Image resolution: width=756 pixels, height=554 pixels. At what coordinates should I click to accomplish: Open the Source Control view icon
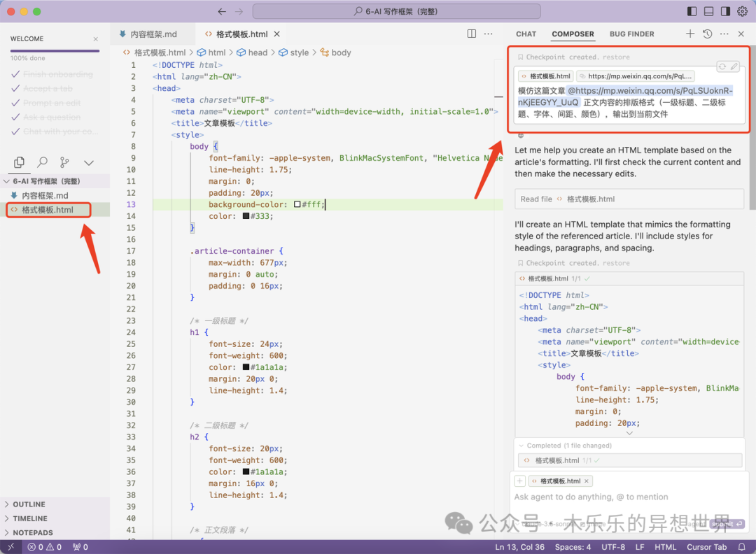pyautogui.click(x=65, y=162)
